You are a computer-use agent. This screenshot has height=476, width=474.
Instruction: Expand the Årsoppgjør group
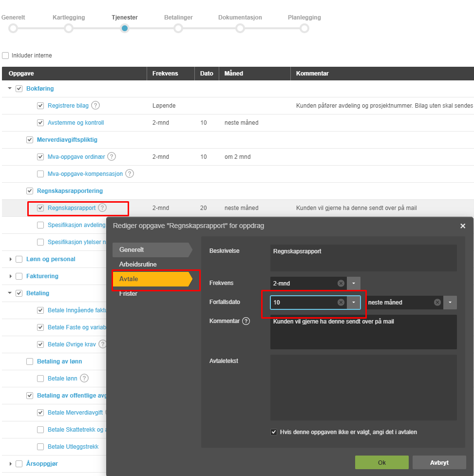pyautogui.click(x=10, y=463)
